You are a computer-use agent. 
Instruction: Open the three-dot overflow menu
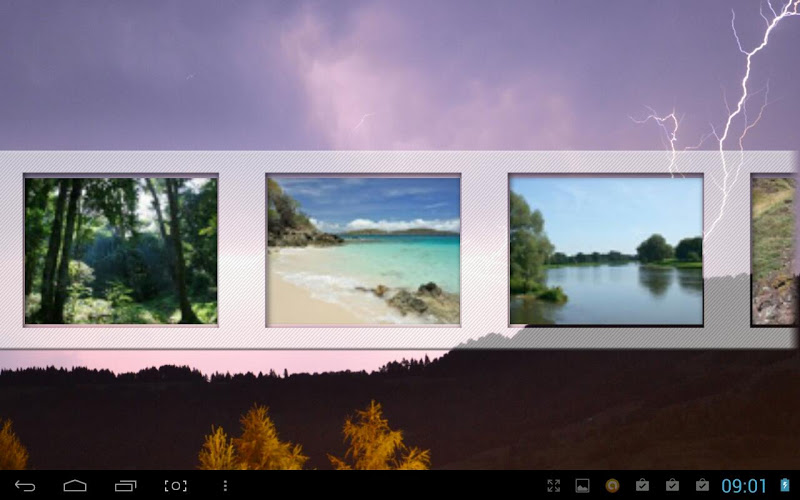click(225, 486)
